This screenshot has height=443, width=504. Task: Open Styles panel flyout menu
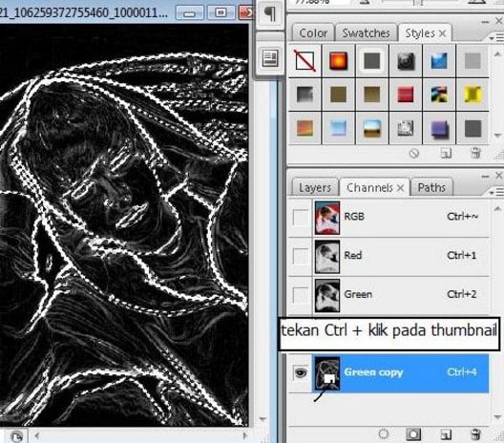click(x=496, y=37)
